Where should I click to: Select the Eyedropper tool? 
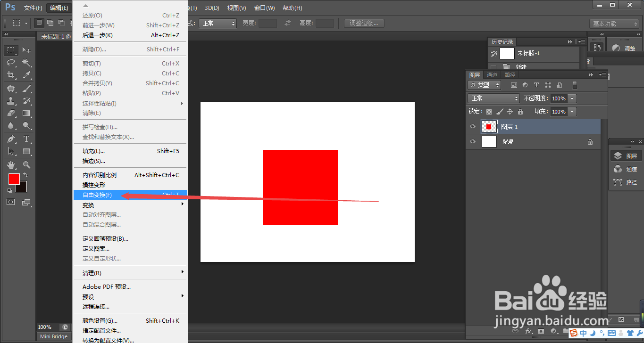pos(27,75)
